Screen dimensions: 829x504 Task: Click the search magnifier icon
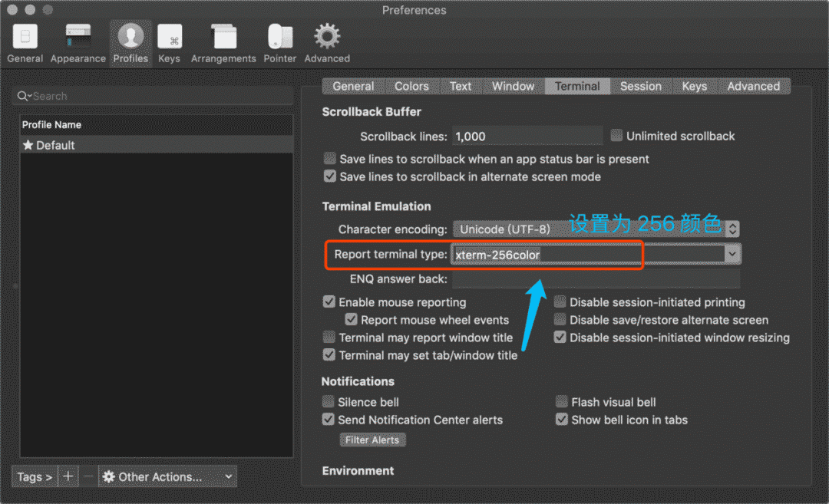point(23,96)
